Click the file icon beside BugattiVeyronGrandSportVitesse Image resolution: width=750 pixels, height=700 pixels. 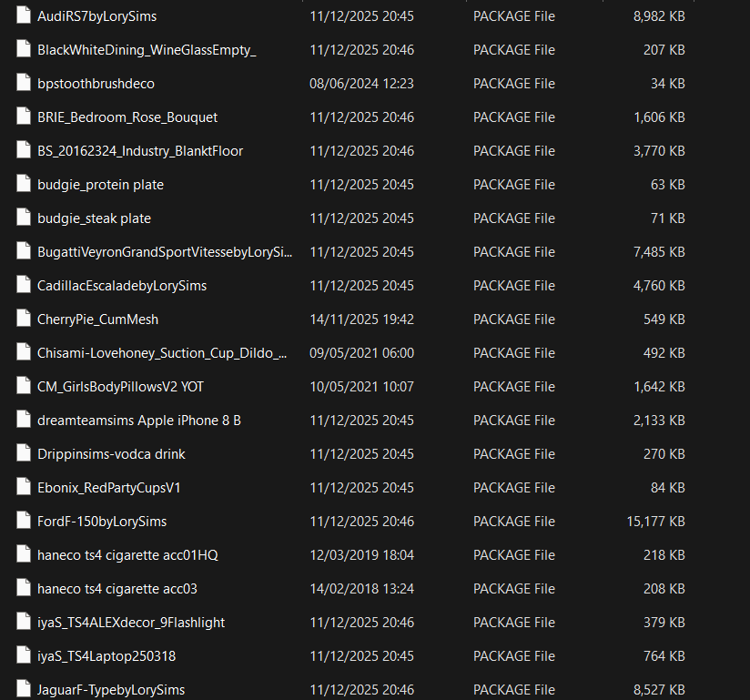(x=24, y=251)
